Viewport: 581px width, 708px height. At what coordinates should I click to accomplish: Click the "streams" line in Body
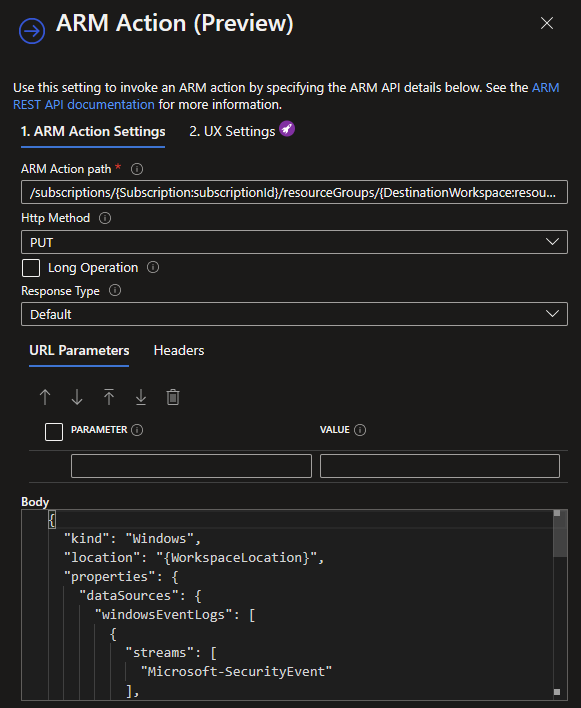click(171, 652)
